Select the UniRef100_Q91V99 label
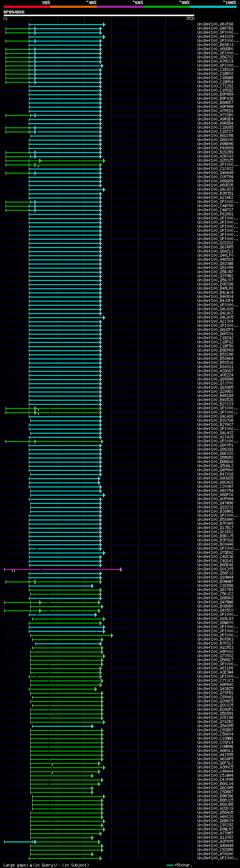 [215, 268]
